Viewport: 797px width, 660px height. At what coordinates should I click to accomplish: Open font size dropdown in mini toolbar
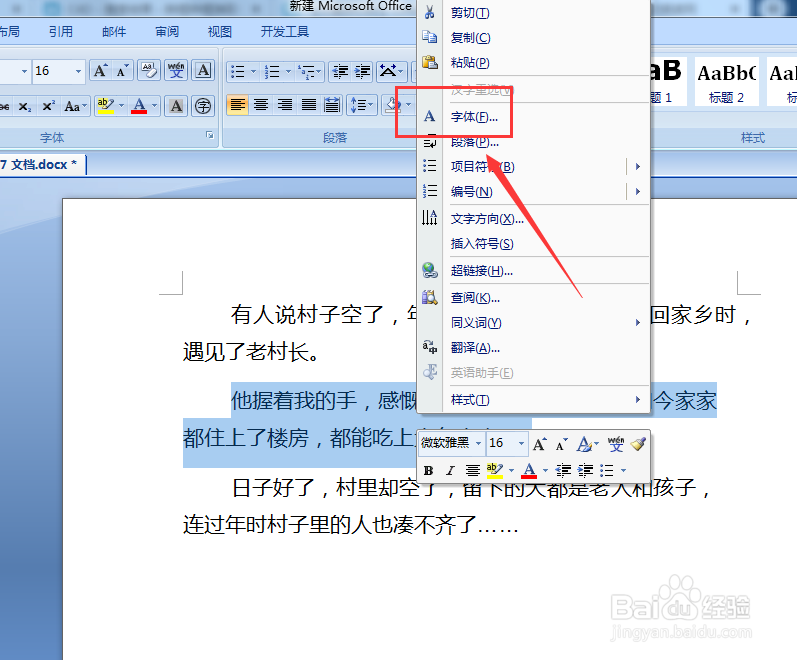[521, 443]
